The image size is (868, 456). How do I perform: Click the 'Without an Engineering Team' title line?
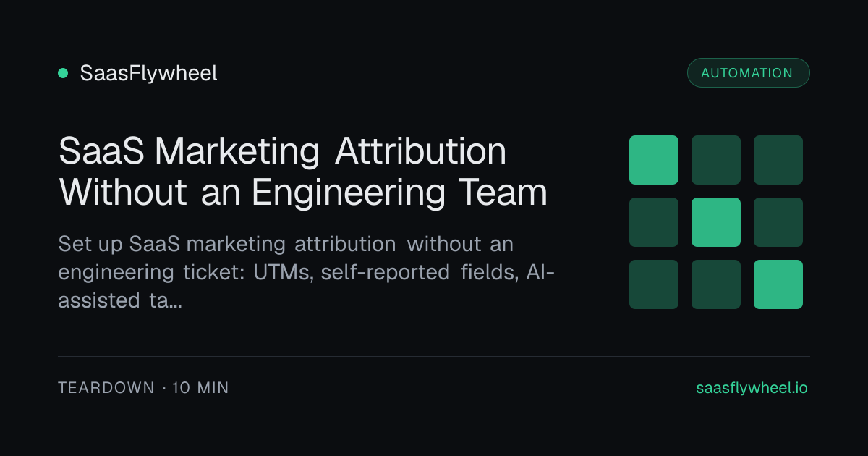(302, 193)
